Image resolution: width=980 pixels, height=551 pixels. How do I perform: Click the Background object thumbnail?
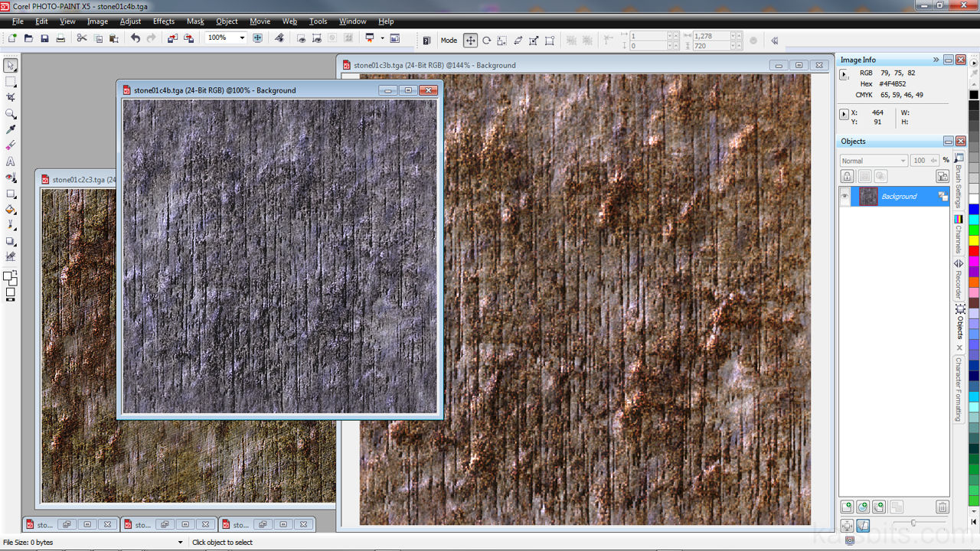(x=868, y=197)
